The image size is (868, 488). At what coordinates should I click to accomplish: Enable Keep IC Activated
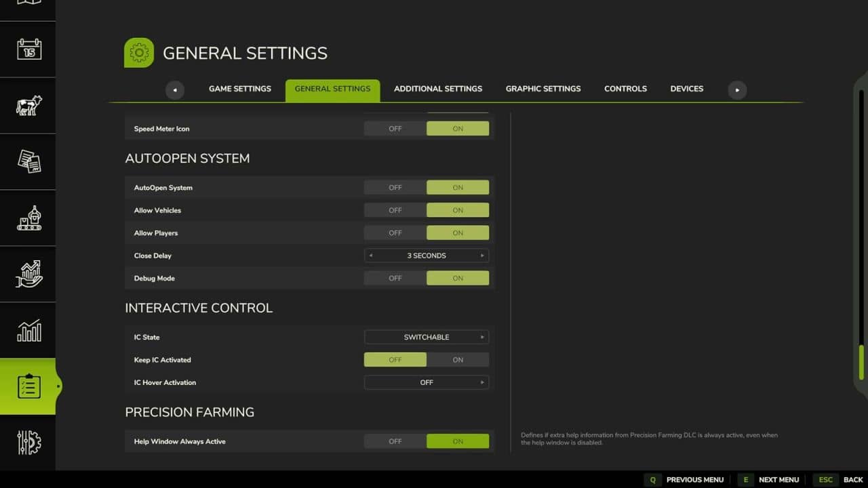coord(458,359)
